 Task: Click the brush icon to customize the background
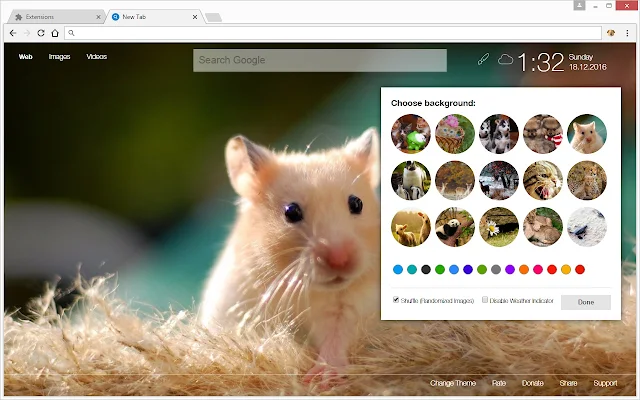pos(483,59)
